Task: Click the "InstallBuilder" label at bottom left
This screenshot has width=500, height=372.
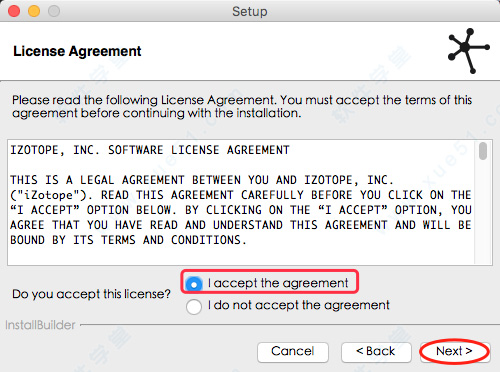Action: click(40, 325)
